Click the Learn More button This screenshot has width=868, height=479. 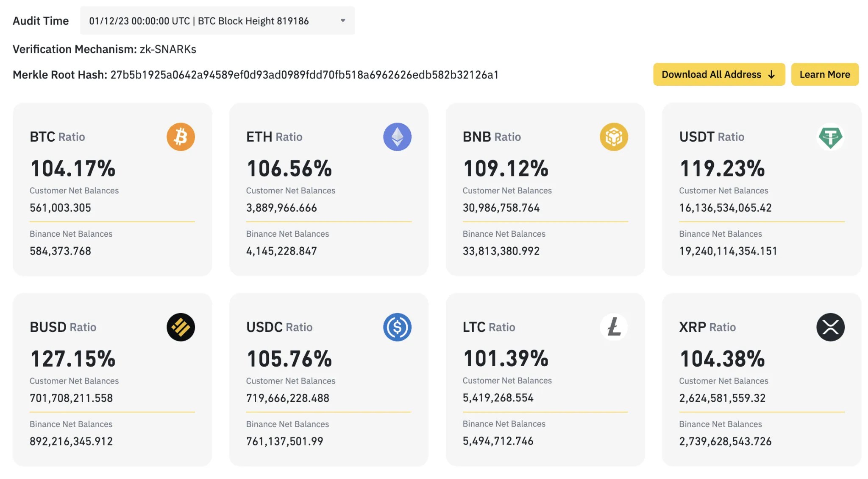824,75
